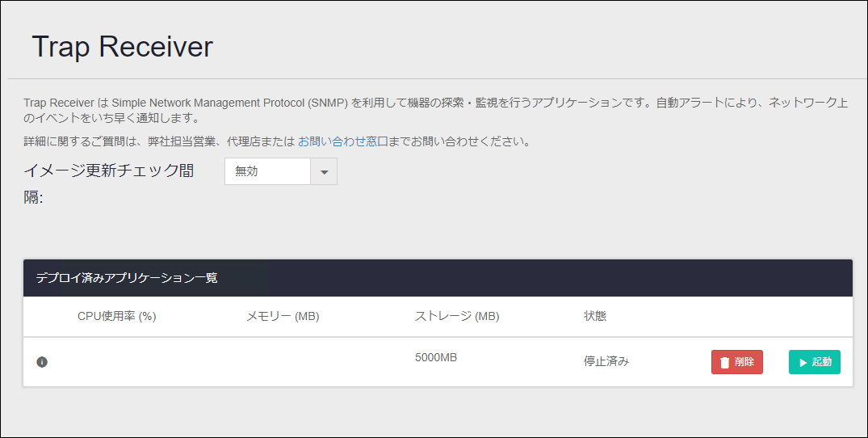The height and width of the screenshot is (438, 868).
Task: Click the イメージ更新チェック間隔 label
Action: (109, 183)
